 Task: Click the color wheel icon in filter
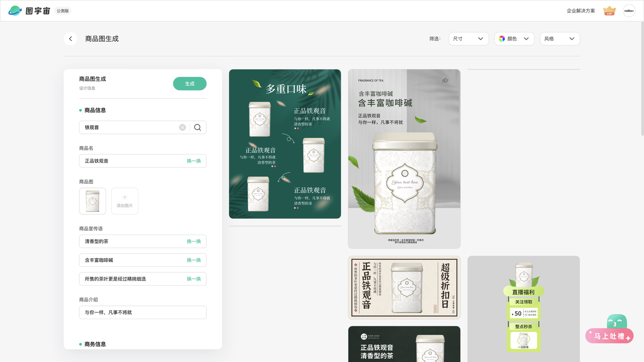(x=502, y=39)
